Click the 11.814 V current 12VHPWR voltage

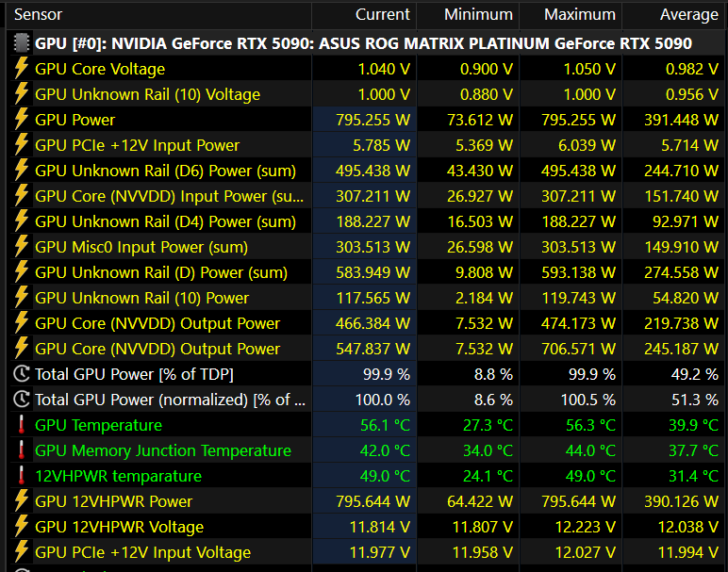coord(380,527)
